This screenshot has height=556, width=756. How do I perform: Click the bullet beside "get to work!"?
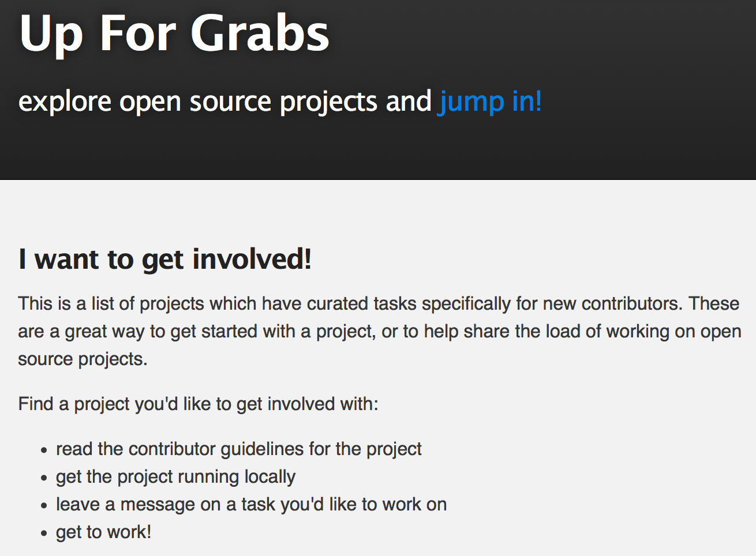point(44,534)
